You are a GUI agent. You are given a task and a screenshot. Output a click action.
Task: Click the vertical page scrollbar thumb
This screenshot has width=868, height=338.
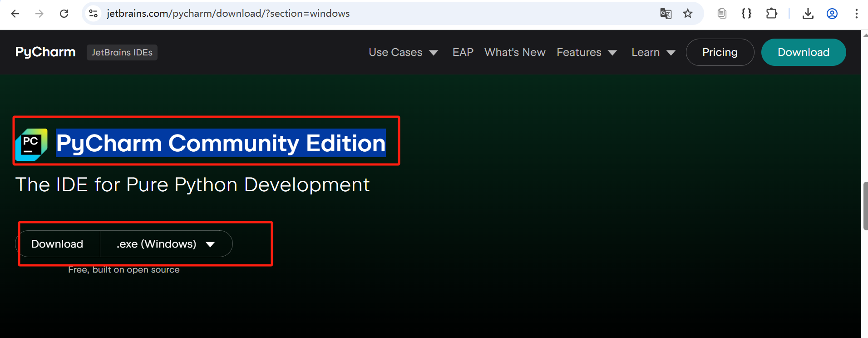[865, 206]
